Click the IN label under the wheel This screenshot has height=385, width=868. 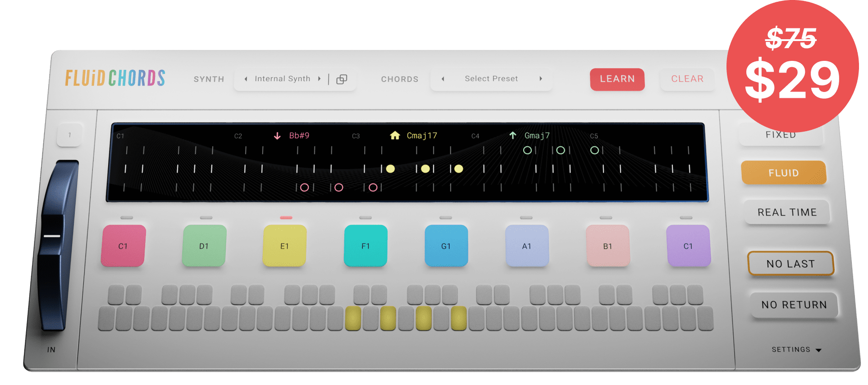[x=51, y=350]
